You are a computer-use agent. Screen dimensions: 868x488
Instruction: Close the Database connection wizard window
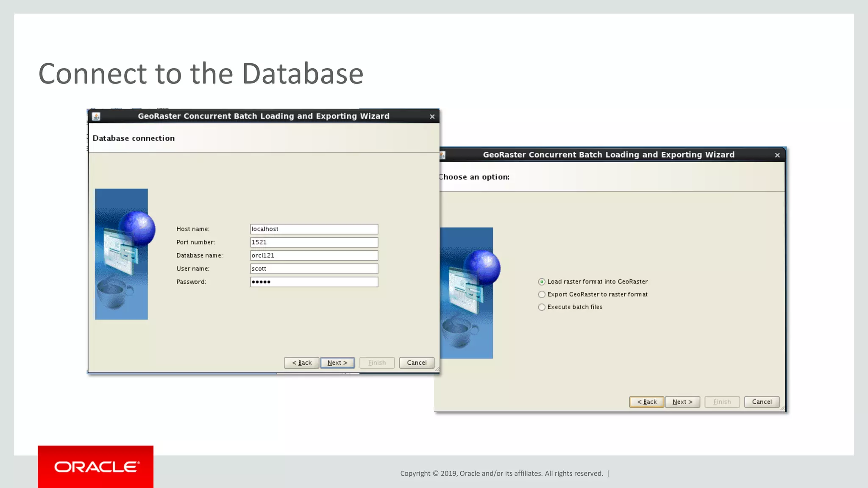pyautogui.click(x=432, y=116)
